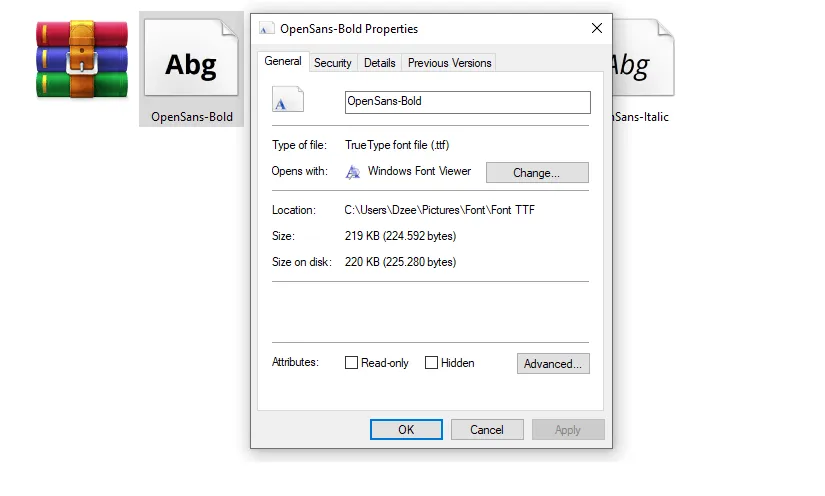Image resolution: width=825 pixels, height=496 pixels.
Task: Open the WinRAR archive icon
Action: (x=82, y=59)
